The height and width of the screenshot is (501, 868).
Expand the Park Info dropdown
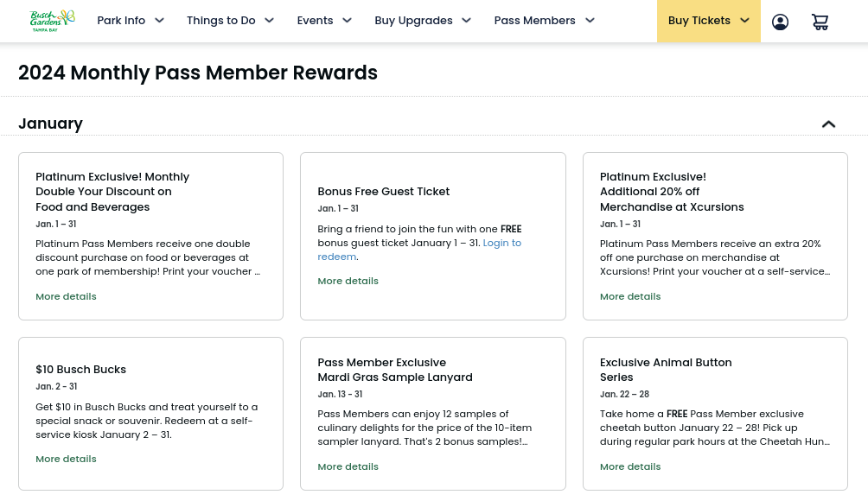click(x=130, y=21)
